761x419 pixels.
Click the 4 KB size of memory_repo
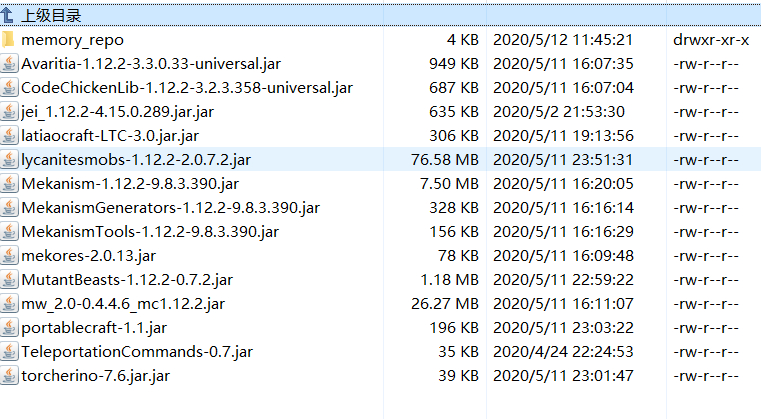(x=463, y=40)
